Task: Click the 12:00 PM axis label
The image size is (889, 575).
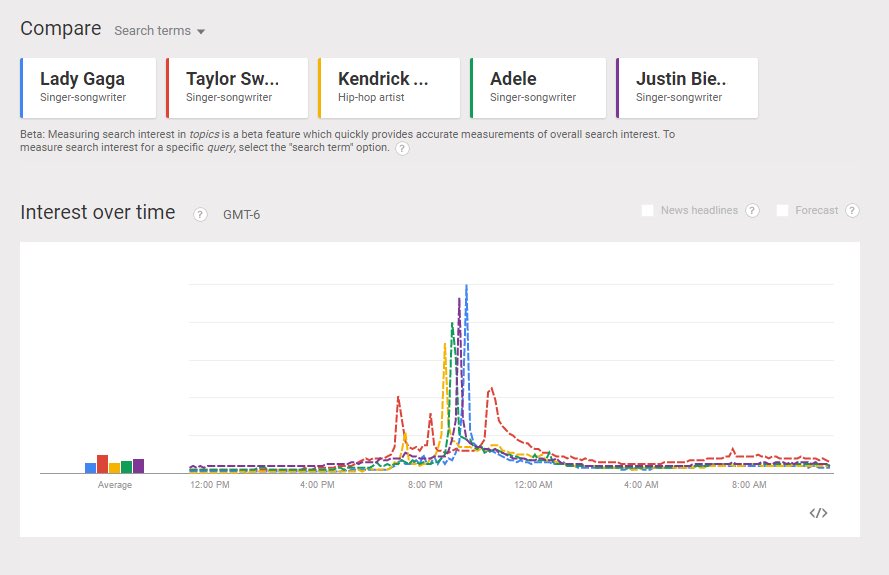Action: [210, 485]
